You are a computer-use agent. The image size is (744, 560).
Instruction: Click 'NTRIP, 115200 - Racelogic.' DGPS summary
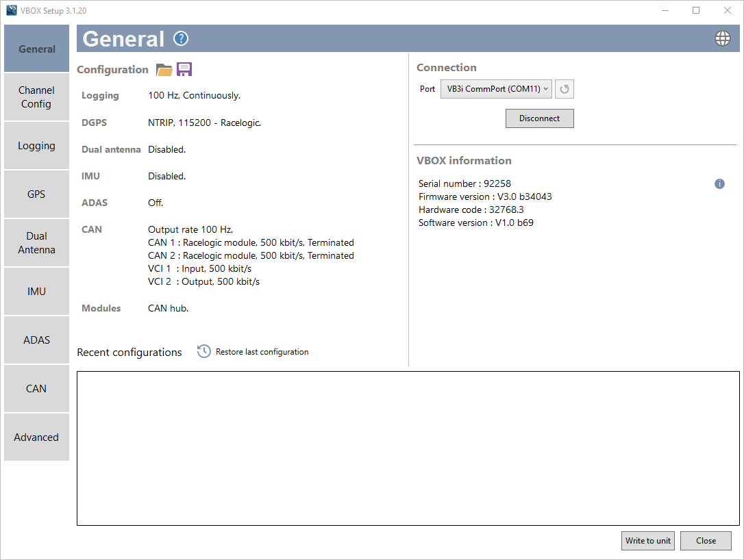(205, 123)
